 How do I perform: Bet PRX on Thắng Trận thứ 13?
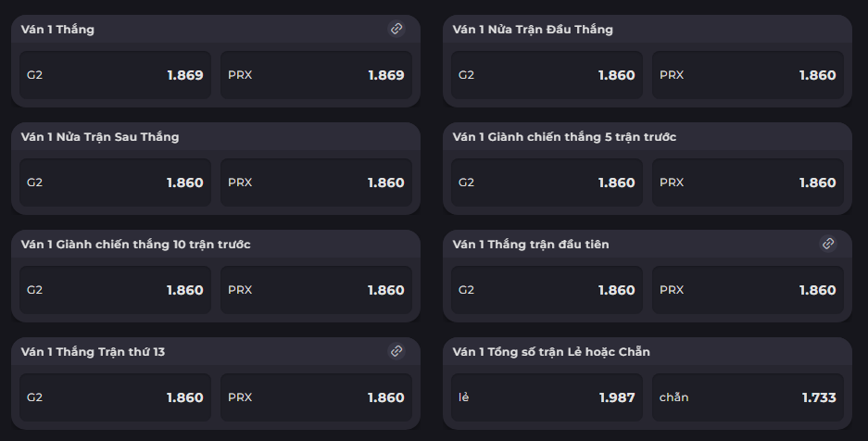coord(316,397)
